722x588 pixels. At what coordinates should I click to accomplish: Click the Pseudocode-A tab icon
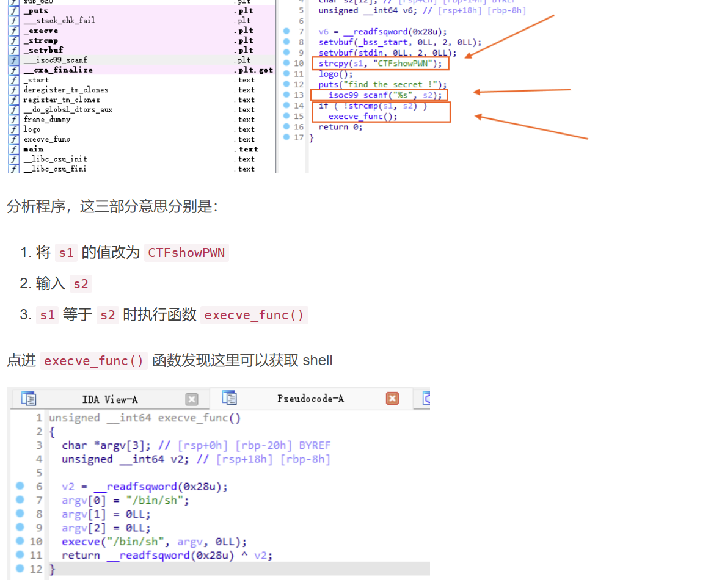pos(229,399)
